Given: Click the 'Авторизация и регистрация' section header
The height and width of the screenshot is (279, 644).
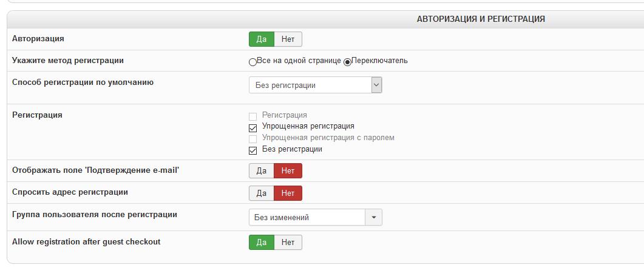Looking at the screenshot, I should point(480,19).
